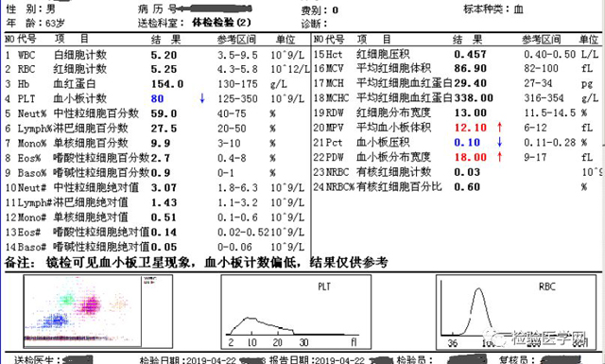Select the Baso# value 0.05

point(164,247)
